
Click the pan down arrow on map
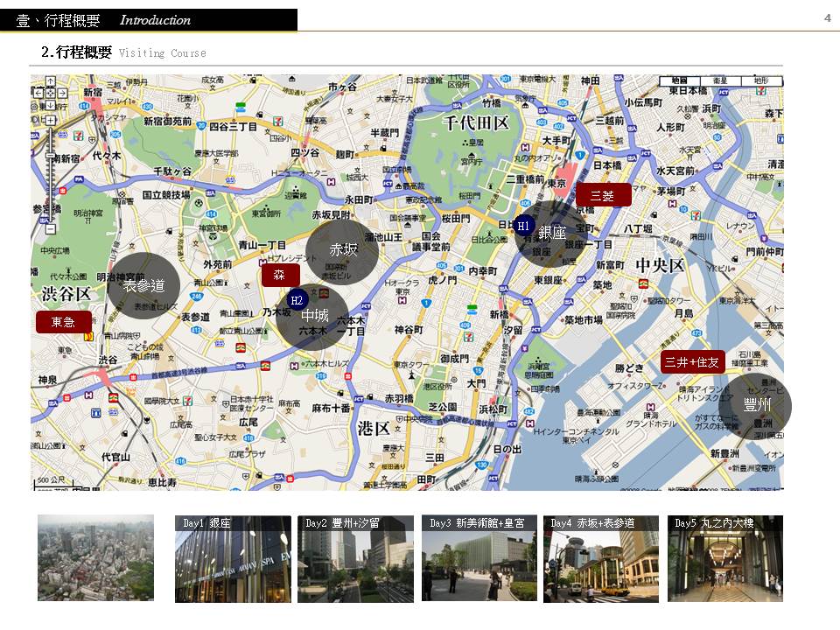coord(50,103)
